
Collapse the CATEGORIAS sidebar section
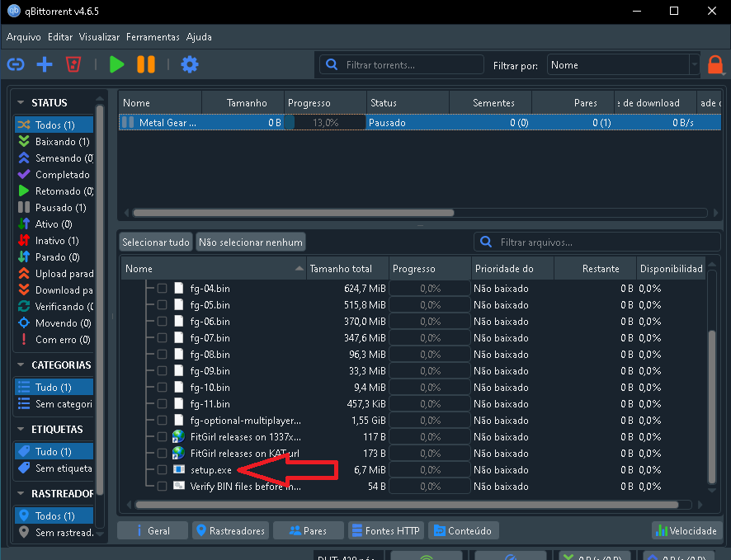(x=21, y=365)
